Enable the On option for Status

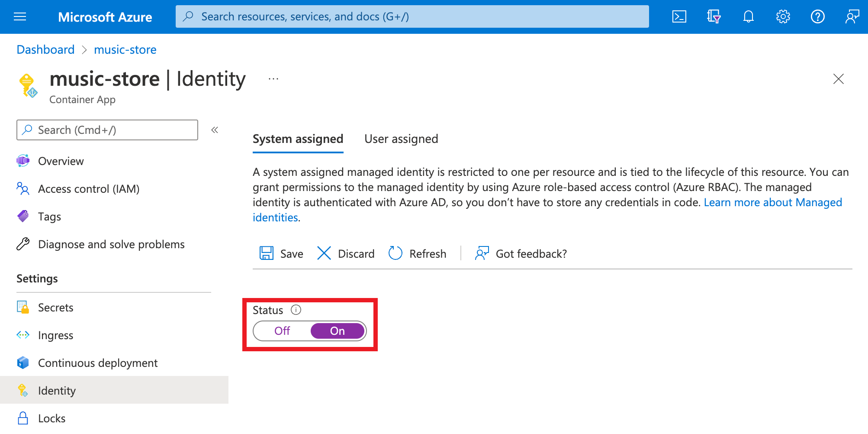(337, 331)
